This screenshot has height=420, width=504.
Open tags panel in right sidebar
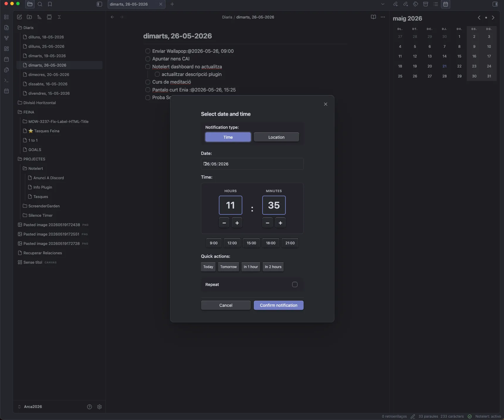[416, 4]
